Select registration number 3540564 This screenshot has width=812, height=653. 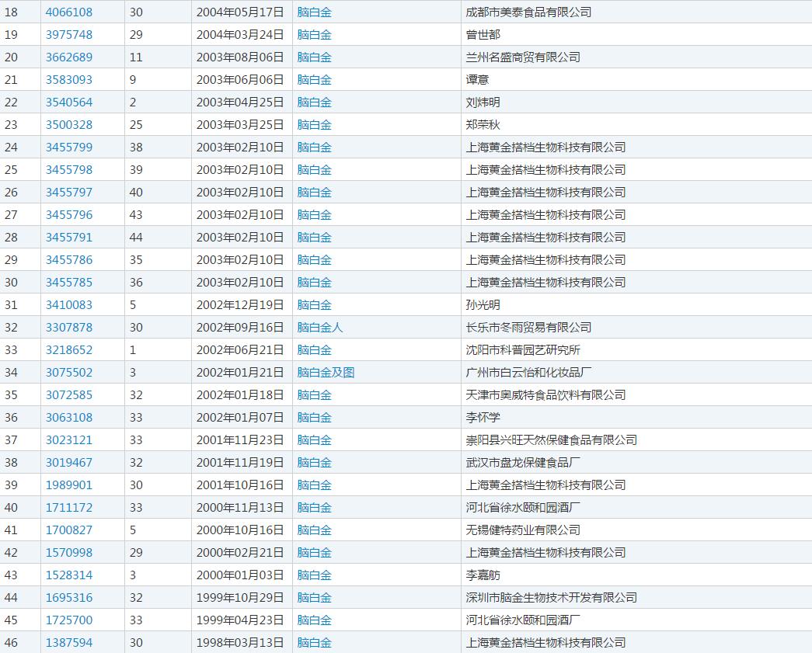coord(69,102)
